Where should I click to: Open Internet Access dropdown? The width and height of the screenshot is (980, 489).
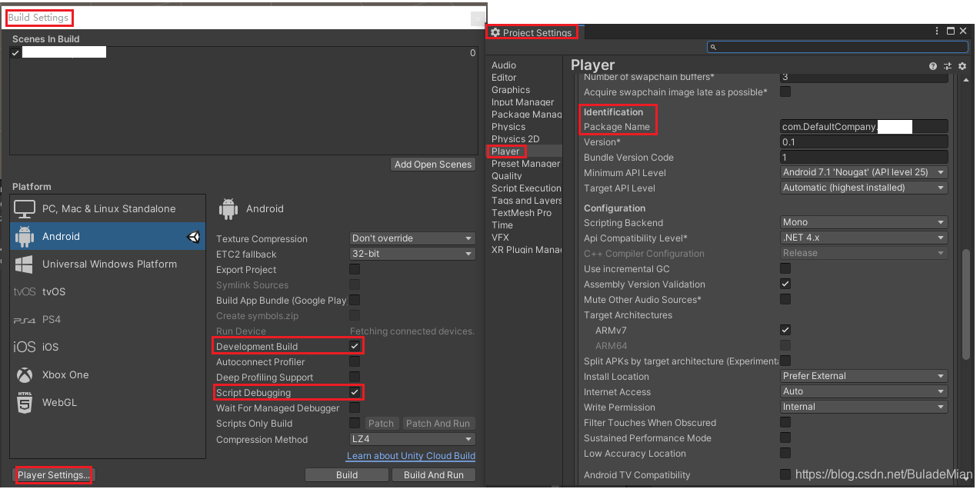[864, 391]
